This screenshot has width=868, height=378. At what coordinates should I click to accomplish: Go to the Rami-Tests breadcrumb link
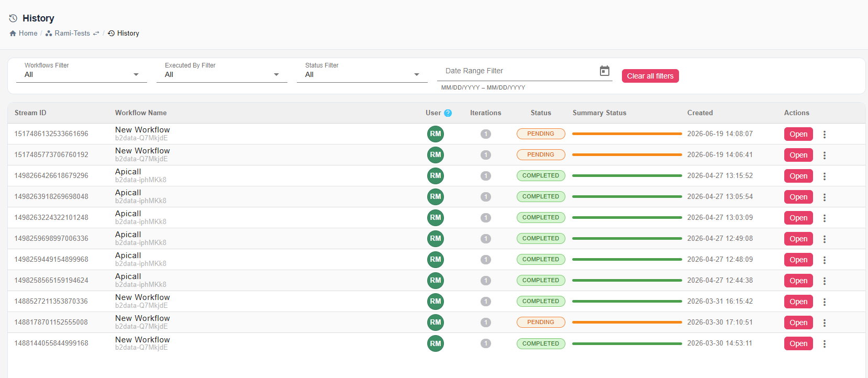pyautogui.click(x=72, y=34)
